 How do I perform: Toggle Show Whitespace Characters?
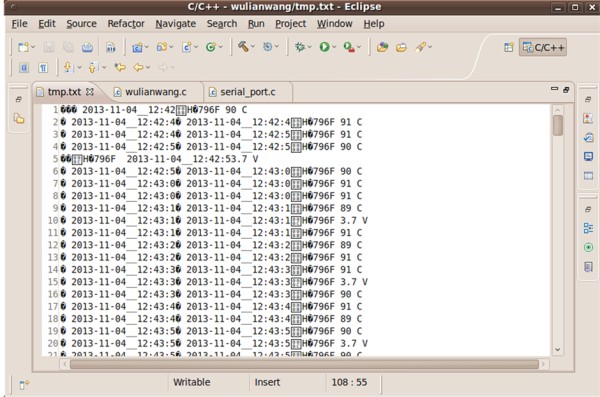[43, 68]
